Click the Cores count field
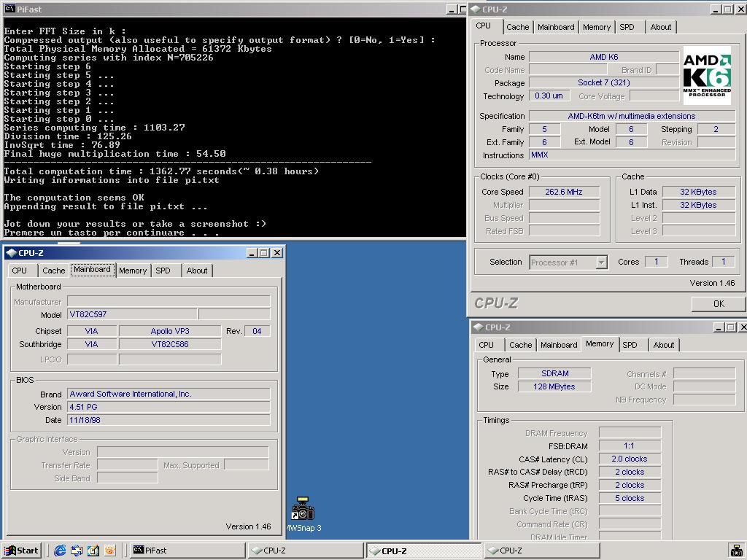This screenshot has height=560, width=747. 656,262
